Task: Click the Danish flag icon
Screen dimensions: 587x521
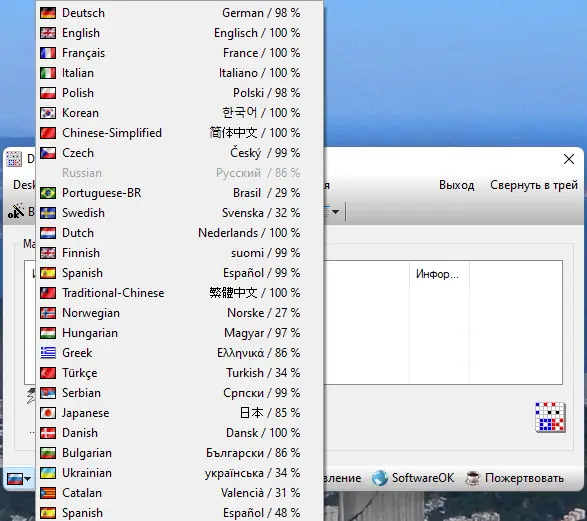Action: (x=48, y=433)
